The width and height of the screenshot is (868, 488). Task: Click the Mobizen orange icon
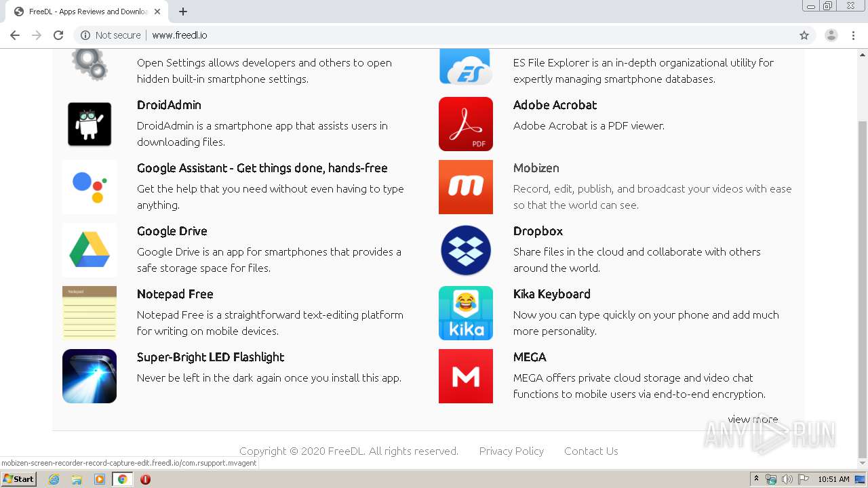tap(466, 187)
